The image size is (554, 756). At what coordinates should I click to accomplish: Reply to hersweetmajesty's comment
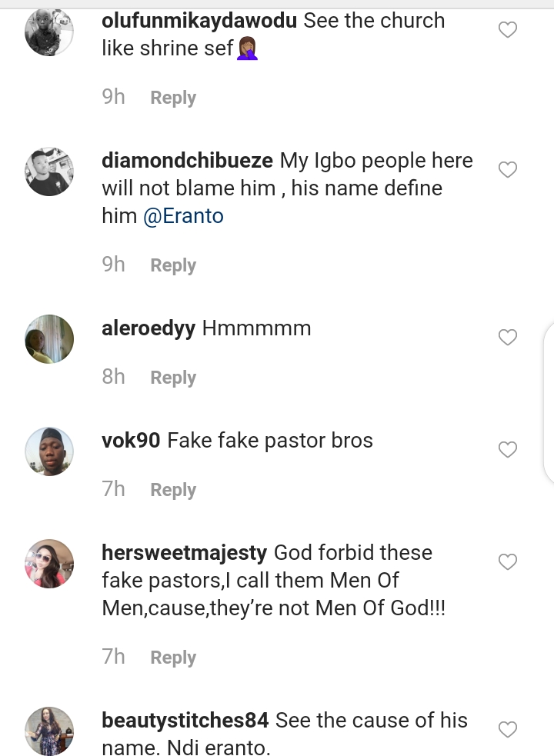[173, 658]
